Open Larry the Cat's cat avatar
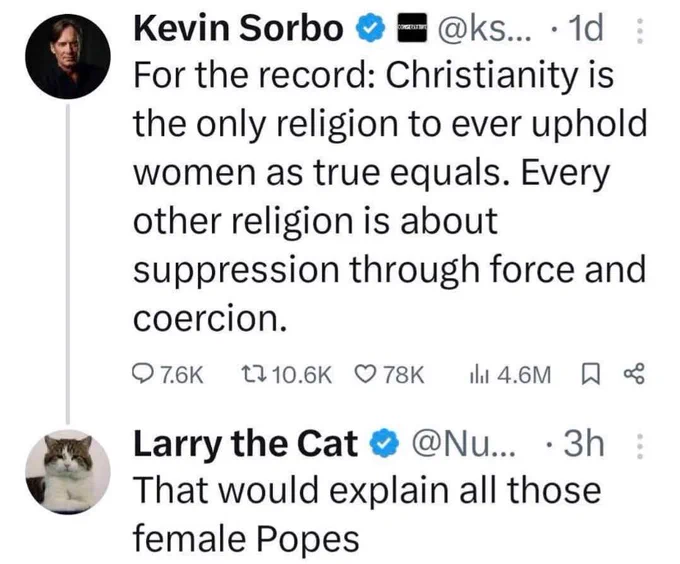 [68, 472]
